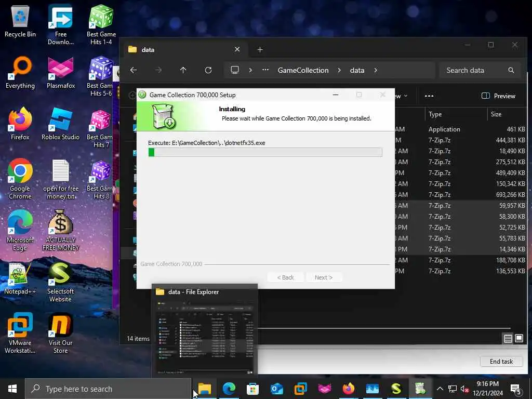The image size is (532, 399).
Task: Click the This PC icon in address bar
Action: (235, 70)
